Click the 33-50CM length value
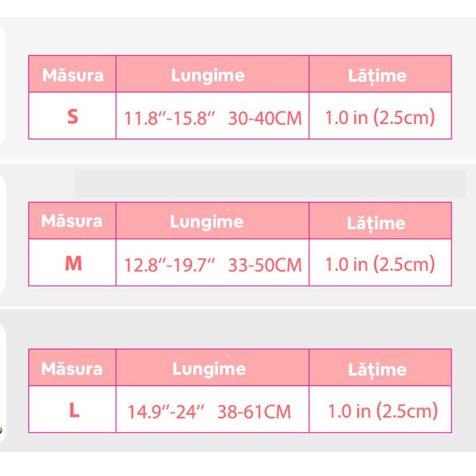 click(x=265, y=265)
